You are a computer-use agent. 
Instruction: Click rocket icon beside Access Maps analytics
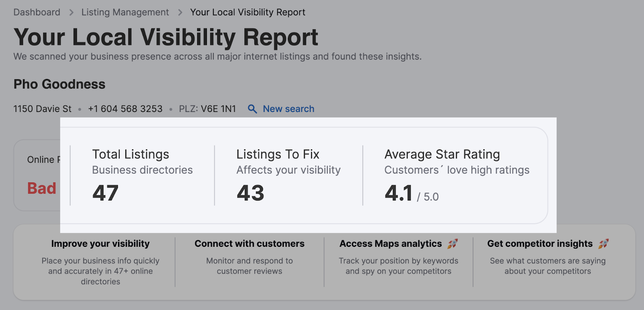pos(452,244)
